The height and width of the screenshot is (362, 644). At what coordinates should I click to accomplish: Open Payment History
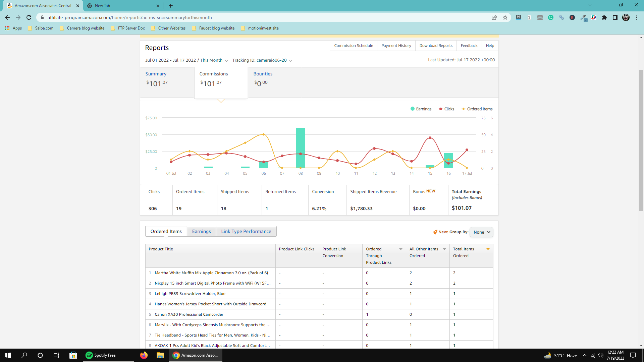[x=396, y=46]
